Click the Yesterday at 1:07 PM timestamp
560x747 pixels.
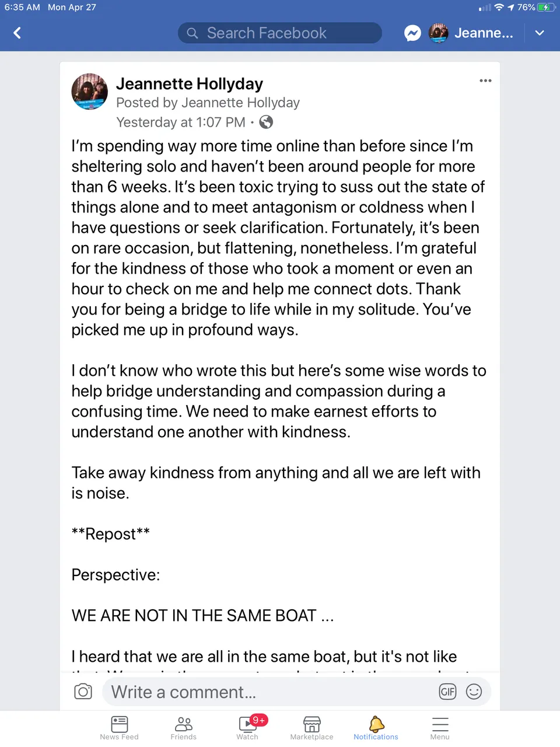181,122
